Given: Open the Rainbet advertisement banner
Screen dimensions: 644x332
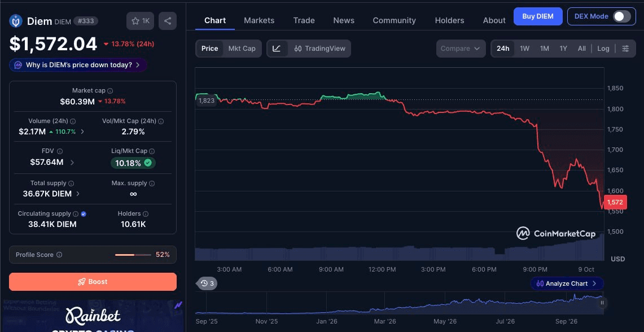Looking at the screenshot, I should tap(93, 316).
